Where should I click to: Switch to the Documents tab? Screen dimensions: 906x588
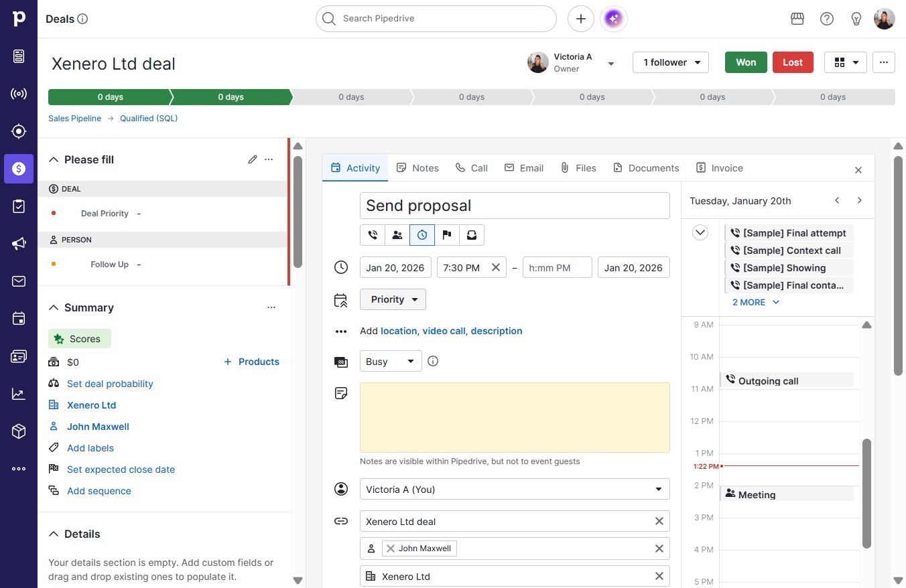click(646, 168)
